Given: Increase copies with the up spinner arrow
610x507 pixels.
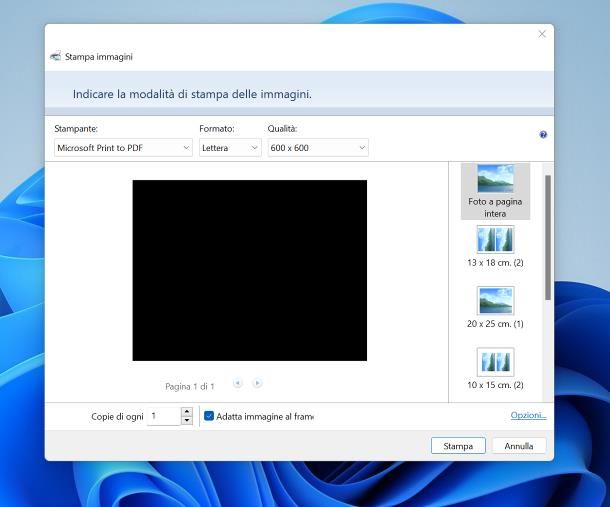Looking at the screenshot, I should click(x=187, y=412).
